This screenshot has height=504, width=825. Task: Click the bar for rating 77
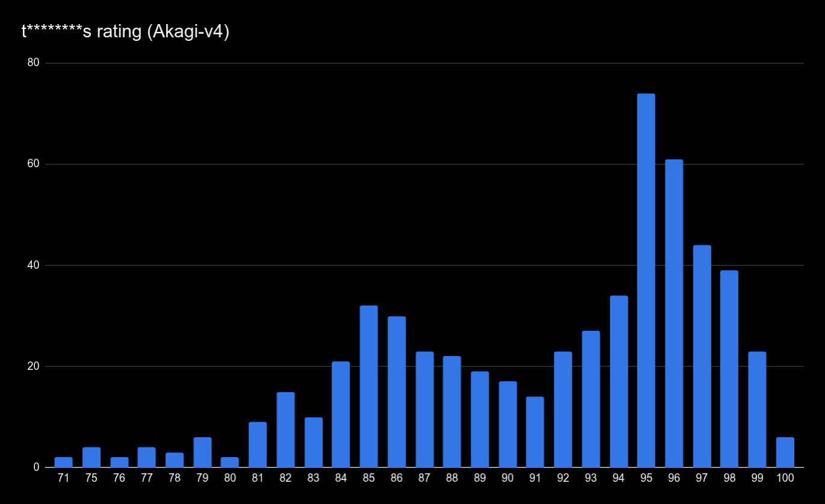pyautogui.click(x=146, y=457)
